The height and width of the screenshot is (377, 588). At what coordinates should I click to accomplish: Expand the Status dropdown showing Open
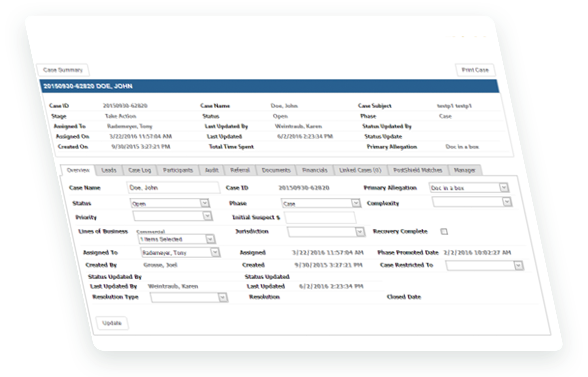point(169,203)
